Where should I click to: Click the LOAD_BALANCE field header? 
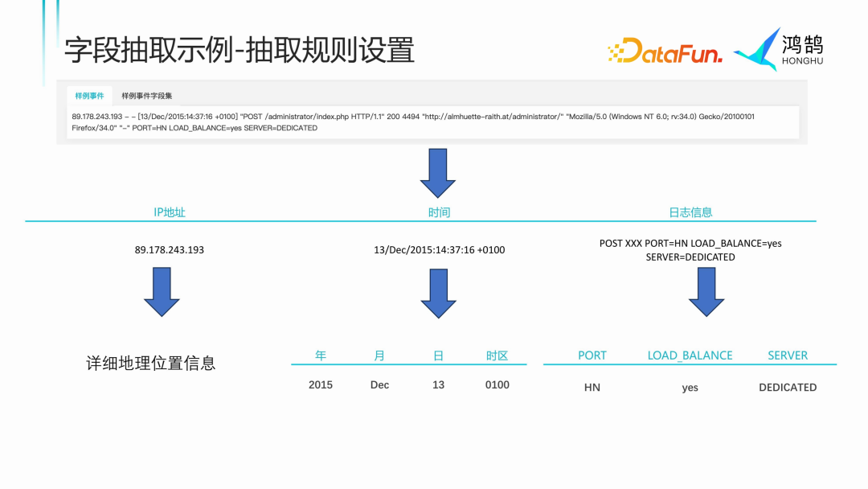click(690, 355)
